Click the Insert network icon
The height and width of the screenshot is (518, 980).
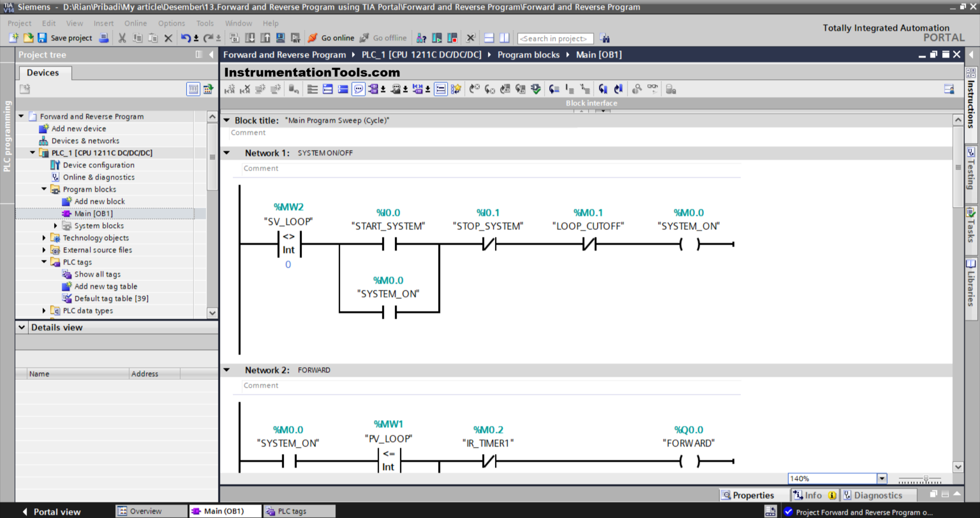[x=230, y=89]
